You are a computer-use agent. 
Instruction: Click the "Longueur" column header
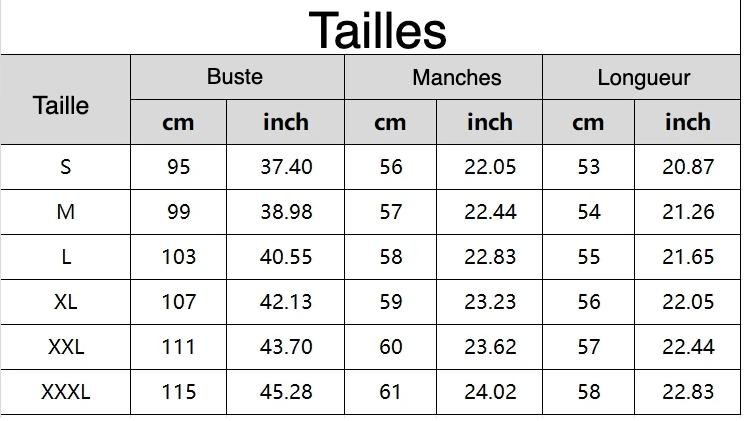644,78
